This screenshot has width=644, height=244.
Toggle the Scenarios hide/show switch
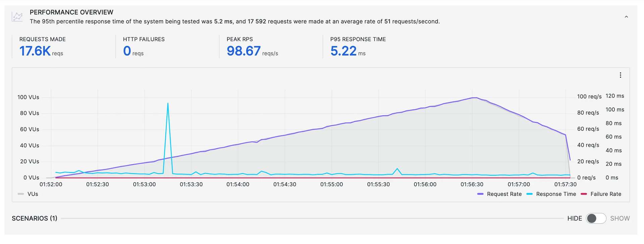596,219
